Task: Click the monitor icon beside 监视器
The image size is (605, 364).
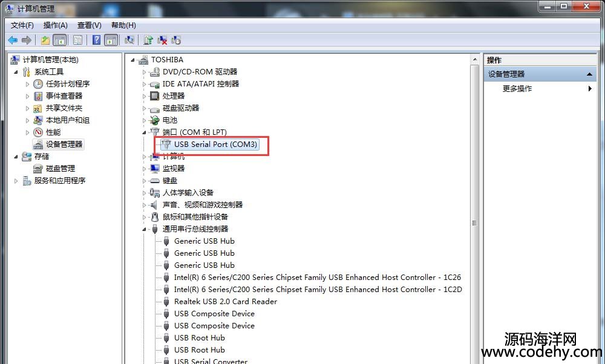Action: tap(155, 169)
